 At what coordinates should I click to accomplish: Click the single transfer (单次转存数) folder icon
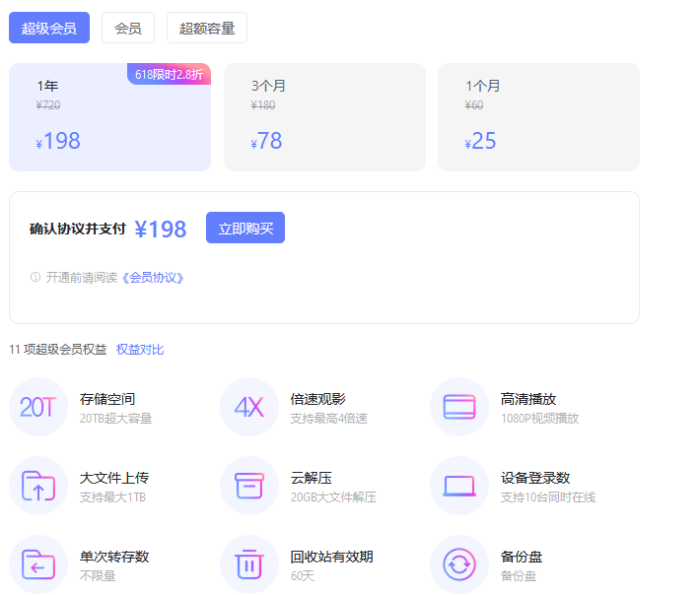point(38,564)
